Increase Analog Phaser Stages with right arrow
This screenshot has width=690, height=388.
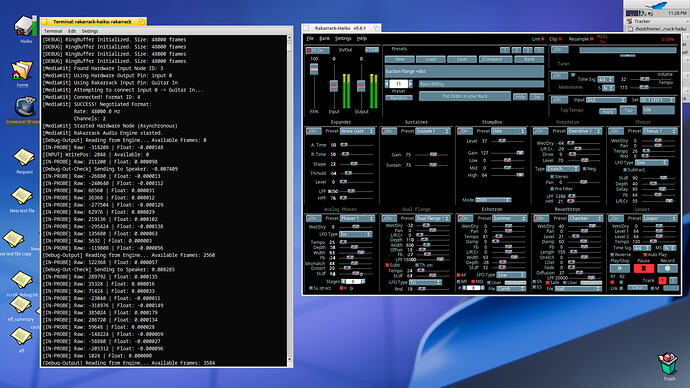point(363,281)
